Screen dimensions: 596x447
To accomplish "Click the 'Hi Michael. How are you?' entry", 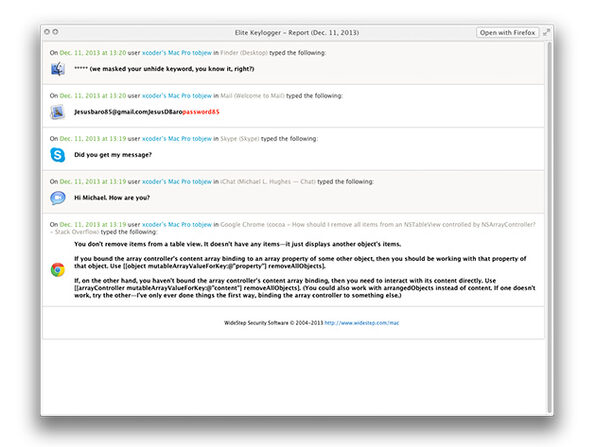I will point(112,198).
